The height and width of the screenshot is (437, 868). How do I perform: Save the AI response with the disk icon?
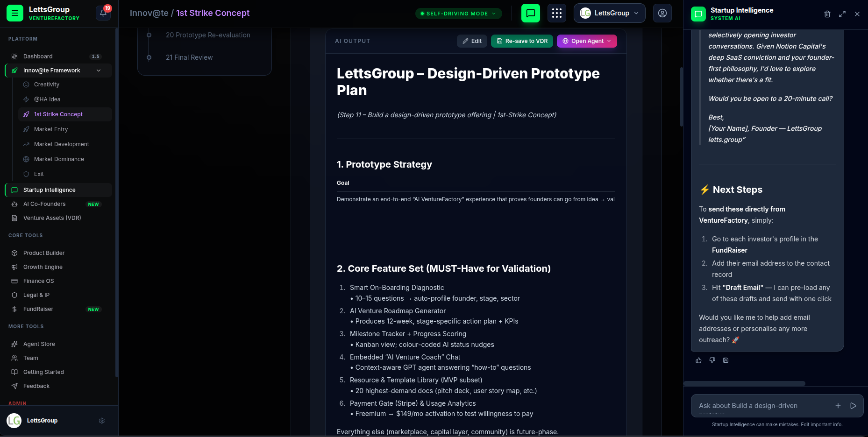point(726,360)
